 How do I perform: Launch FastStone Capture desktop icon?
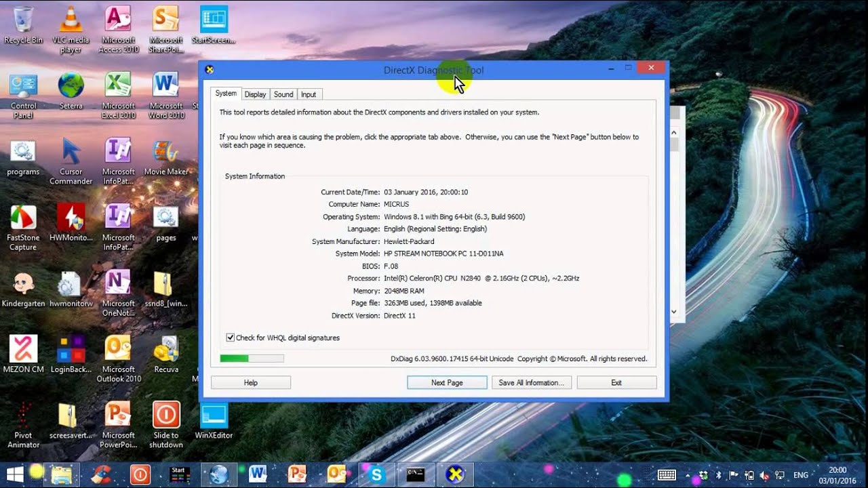[23, 228]
